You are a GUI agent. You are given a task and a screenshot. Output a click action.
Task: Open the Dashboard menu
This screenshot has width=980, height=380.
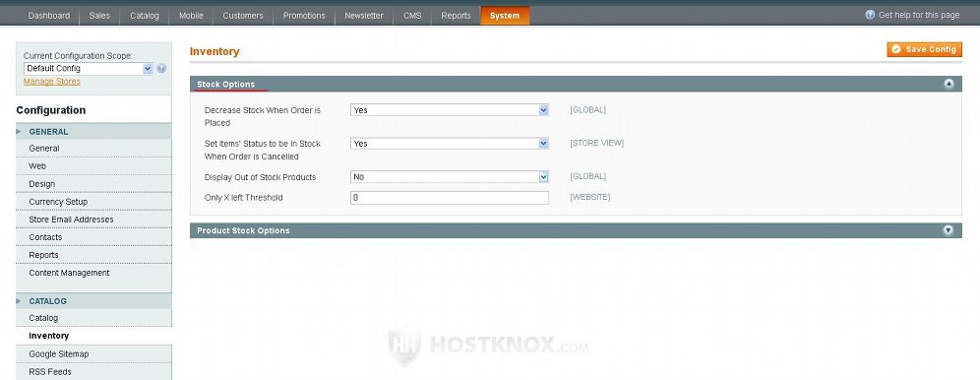(x=49, y=16)
